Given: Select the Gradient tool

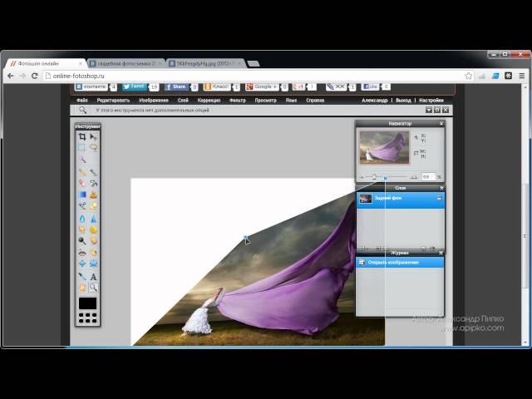Looking at the screenshot, I should click(x=82, y=195).
